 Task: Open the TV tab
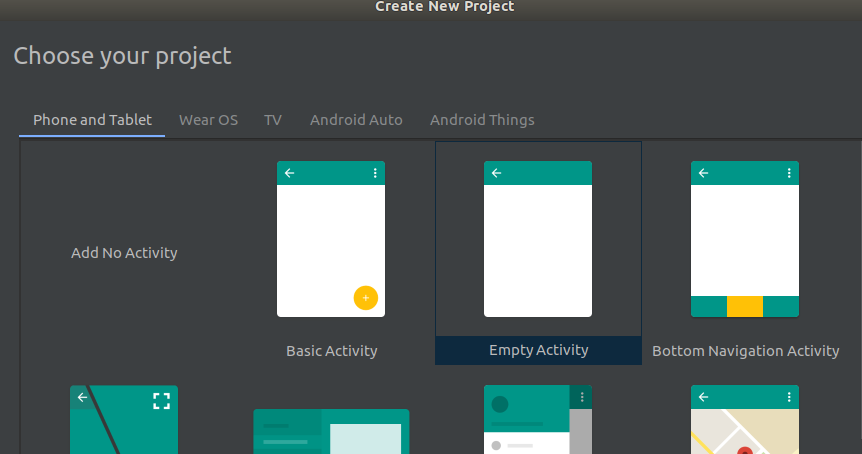coord(273,120)
